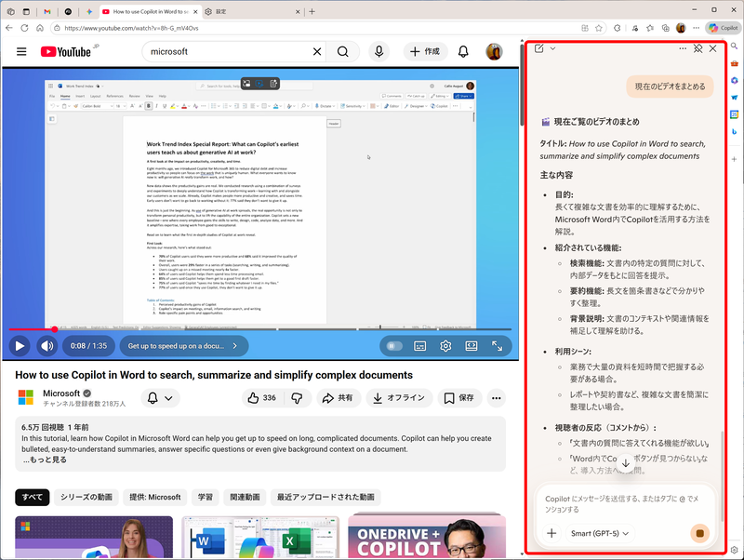Open the YouTube notifications bell
744x560 pixels.
coord(462,53)
